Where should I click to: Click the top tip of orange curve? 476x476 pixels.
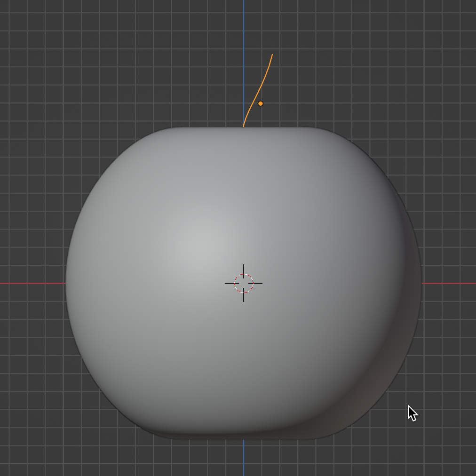(272, 55)
